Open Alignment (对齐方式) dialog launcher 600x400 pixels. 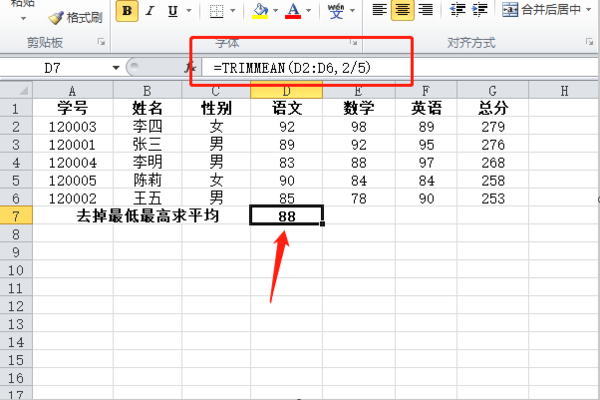pos(589,42)
